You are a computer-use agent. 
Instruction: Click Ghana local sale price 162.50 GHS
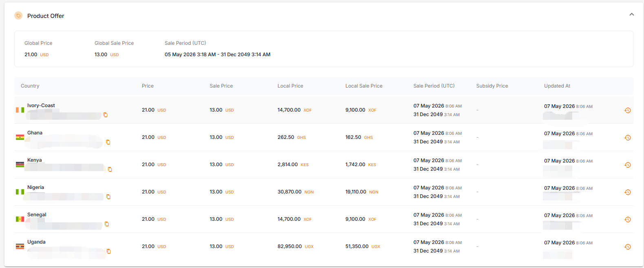coord(359,137)
